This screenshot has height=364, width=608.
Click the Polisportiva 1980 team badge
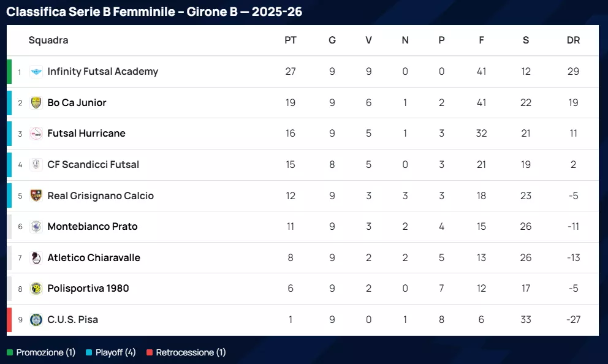click(36, 289)
